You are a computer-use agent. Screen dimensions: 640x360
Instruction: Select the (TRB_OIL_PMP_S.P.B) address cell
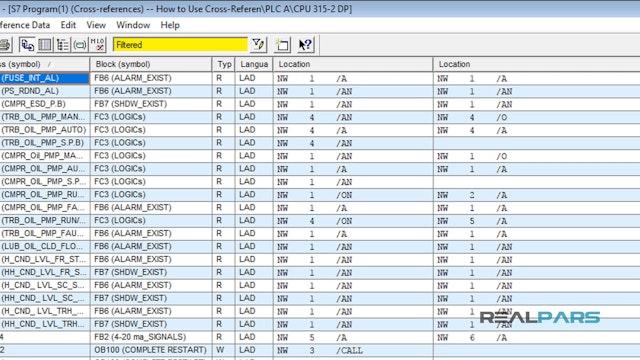point(44,143)
